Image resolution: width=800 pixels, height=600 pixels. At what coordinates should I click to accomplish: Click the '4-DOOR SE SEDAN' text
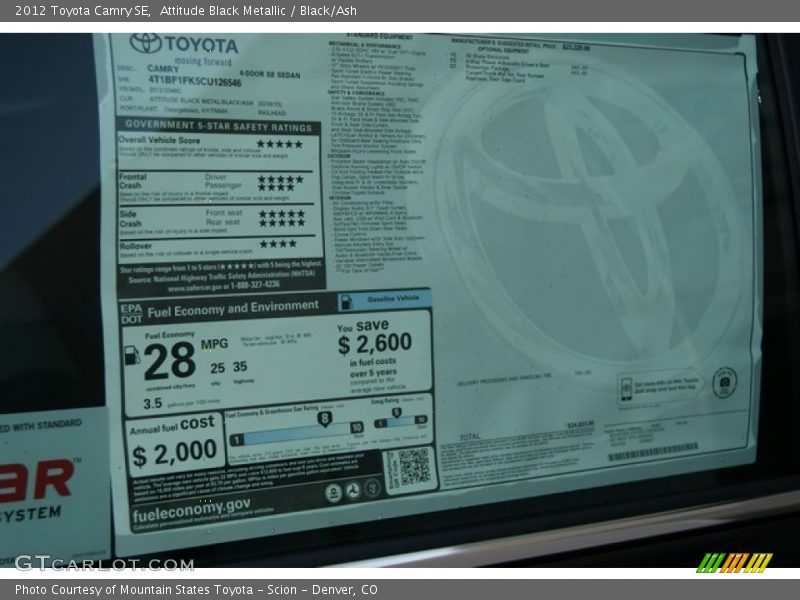coord(270,74)
